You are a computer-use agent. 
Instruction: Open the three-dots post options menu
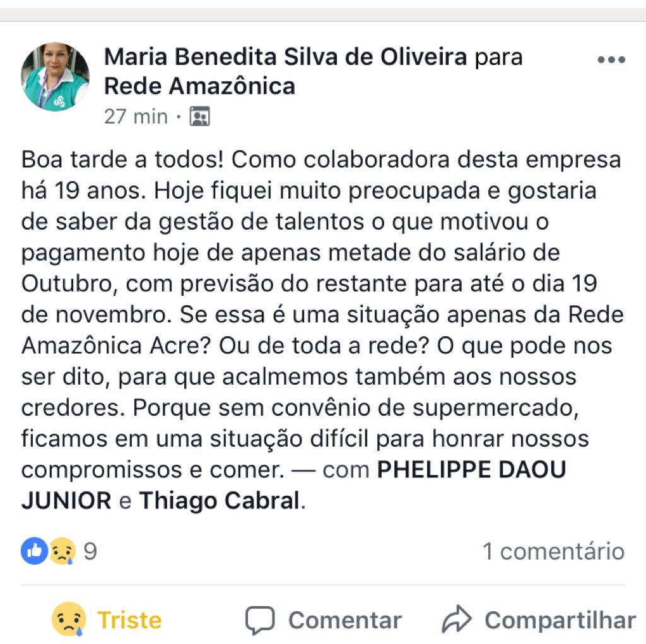tap(611, 60)
